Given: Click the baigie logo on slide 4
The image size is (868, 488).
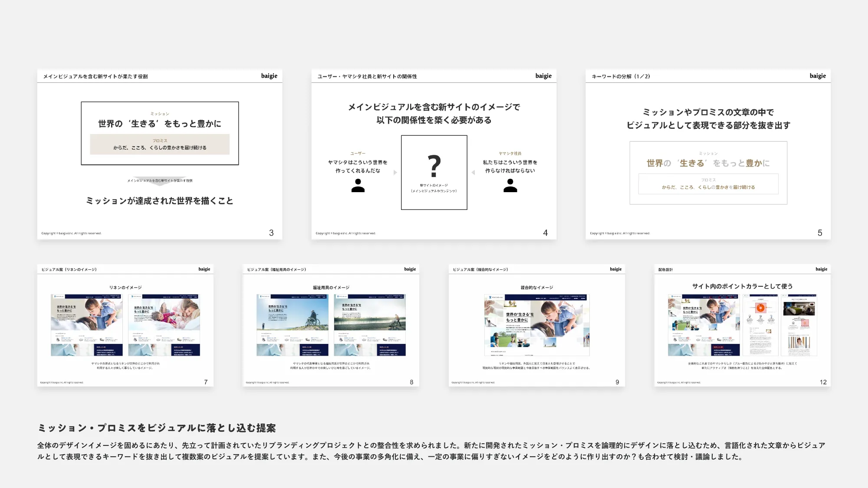Looking at the screenshot, I should (543, 76).
